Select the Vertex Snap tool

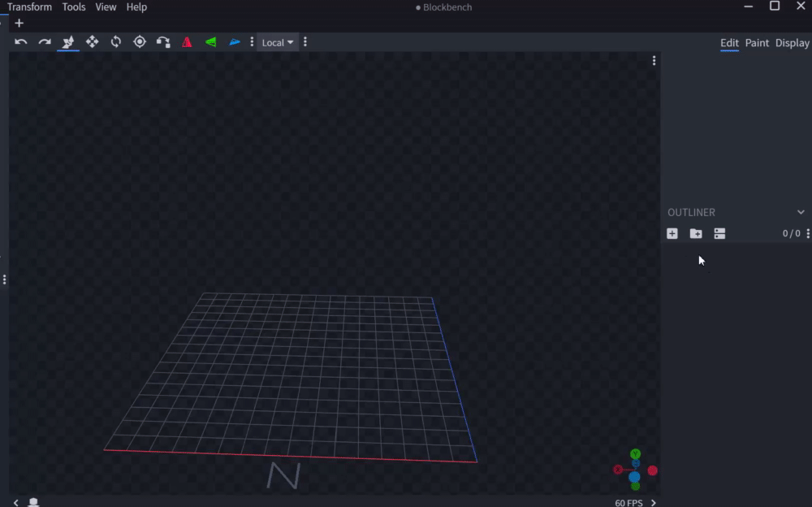click(x=163, y=42)
